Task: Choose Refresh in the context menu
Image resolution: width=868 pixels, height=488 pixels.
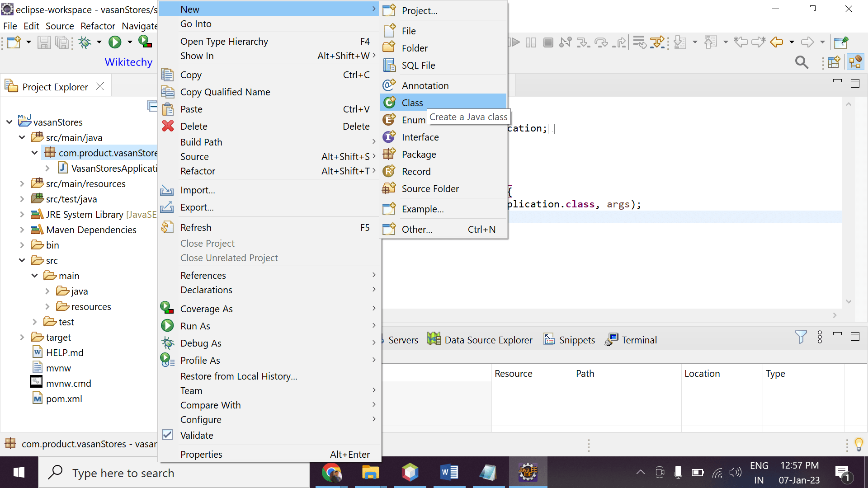Action: click(x=196, y=227)
